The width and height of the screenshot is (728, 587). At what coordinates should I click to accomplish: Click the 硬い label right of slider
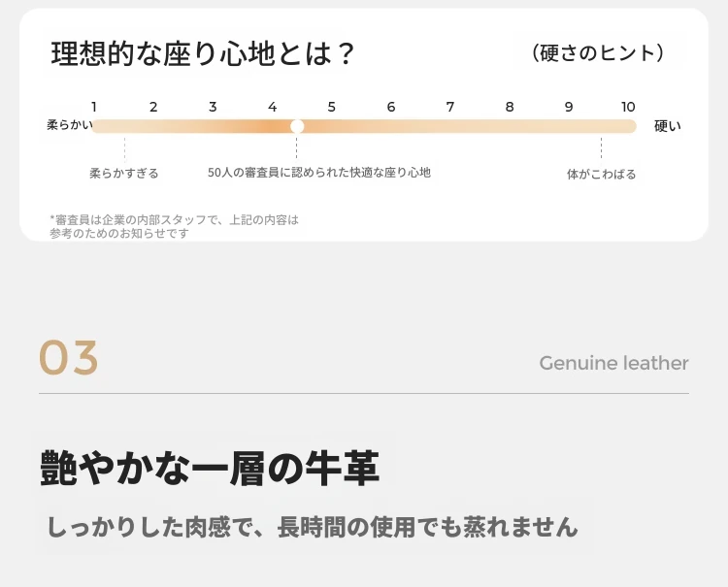[668, 126]
